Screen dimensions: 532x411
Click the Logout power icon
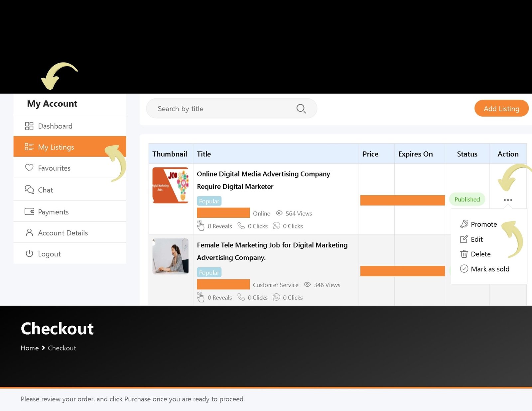tap(29, 254)
